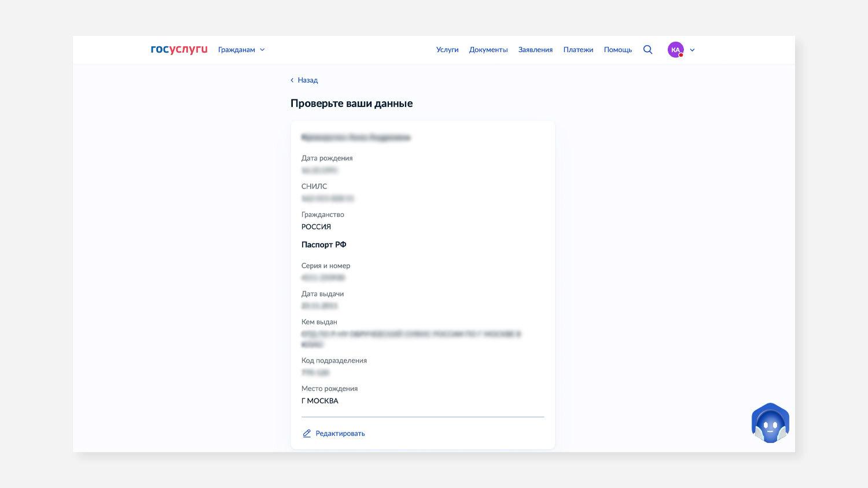Click the chevron next to Гражданам
Viewport: 868px width, 488px height.
pos(262,50)
